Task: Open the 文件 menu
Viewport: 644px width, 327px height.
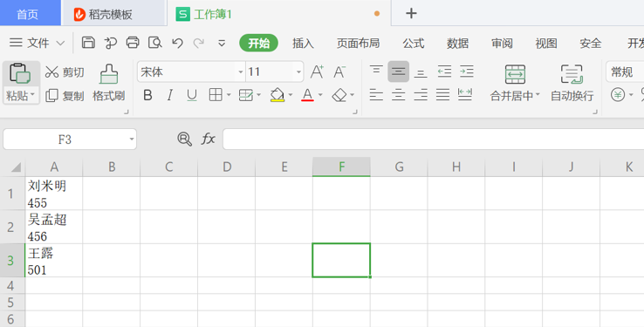Action: pyautogui.click(x=37, y=43)
